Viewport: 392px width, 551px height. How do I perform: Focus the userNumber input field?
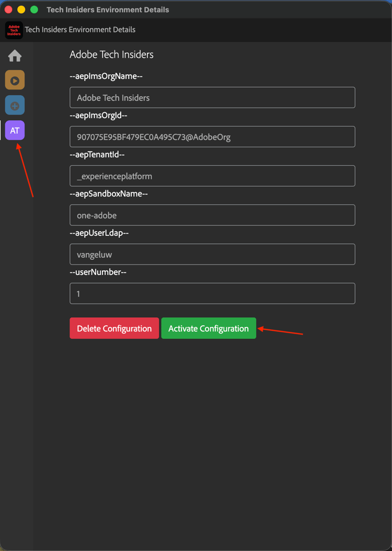[x=213, y=293]
